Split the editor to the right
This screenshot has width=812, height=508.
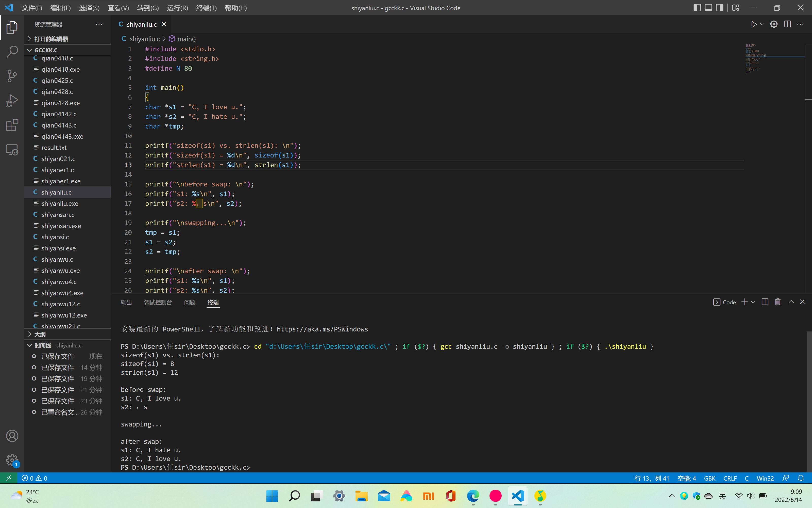pyautogui.click(x=787, y=24)
